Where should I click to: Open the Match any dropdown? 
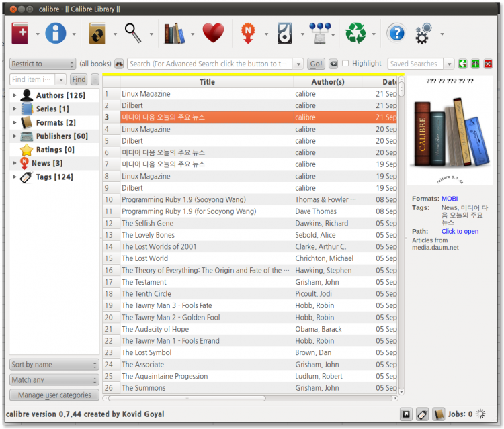tap(54, 380)
